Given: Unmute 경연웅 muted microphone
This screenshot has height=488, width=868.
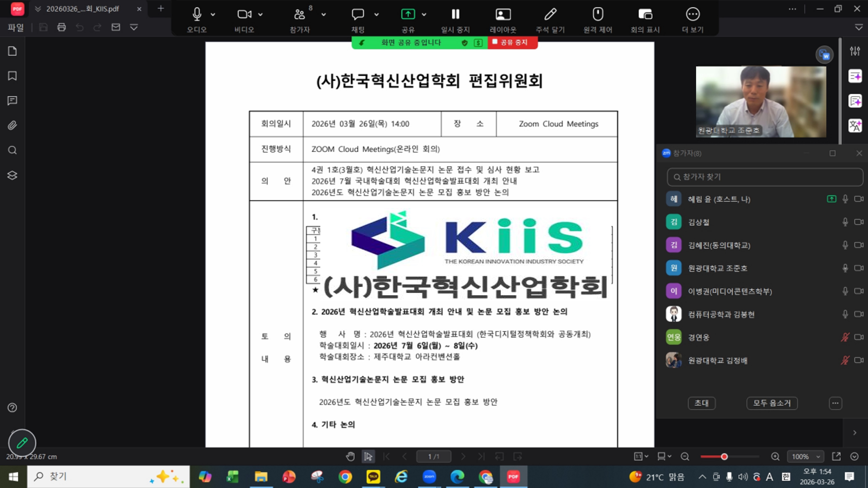Looking at the screenshot, I should click(845, 337).
